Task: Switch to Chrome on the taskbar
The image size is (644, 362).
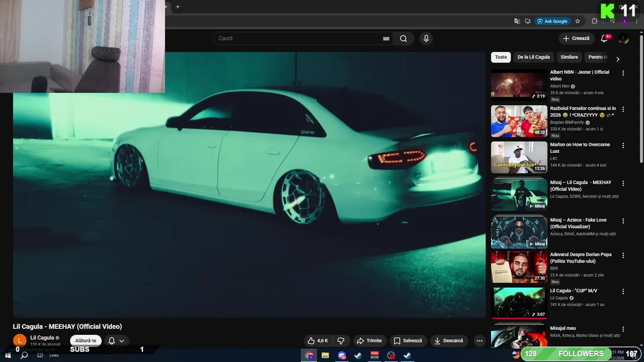Action: coord(309,355)
